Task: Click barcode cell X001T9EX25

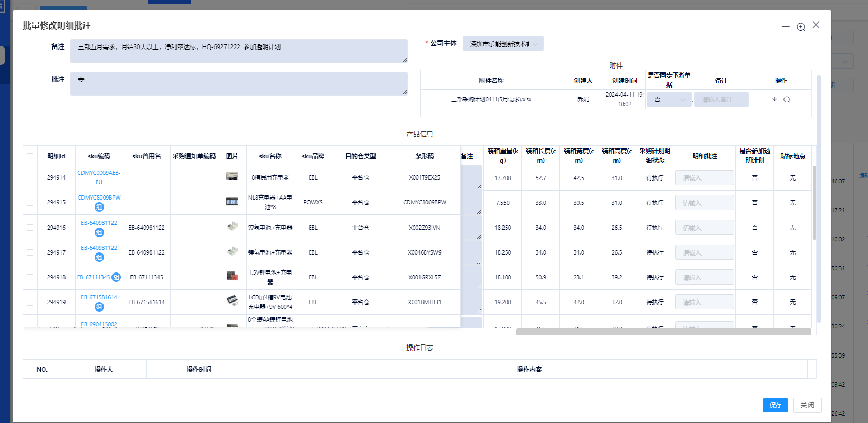Action: tap(425, 178)
